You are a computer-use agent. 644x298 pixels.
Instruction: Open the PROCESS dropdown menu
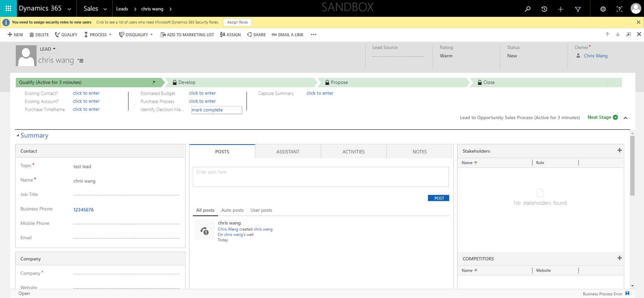point(98,35)
